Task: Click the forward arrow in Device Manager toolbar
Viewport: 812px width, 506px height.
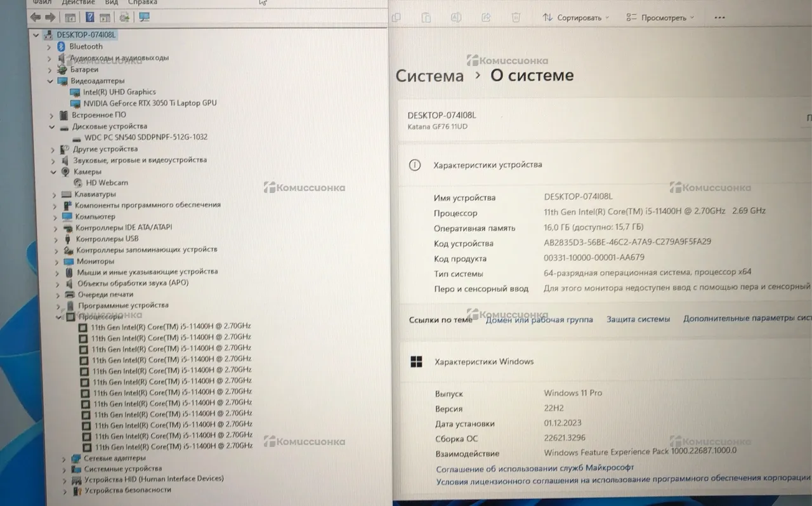Action: tap(49, 17)
